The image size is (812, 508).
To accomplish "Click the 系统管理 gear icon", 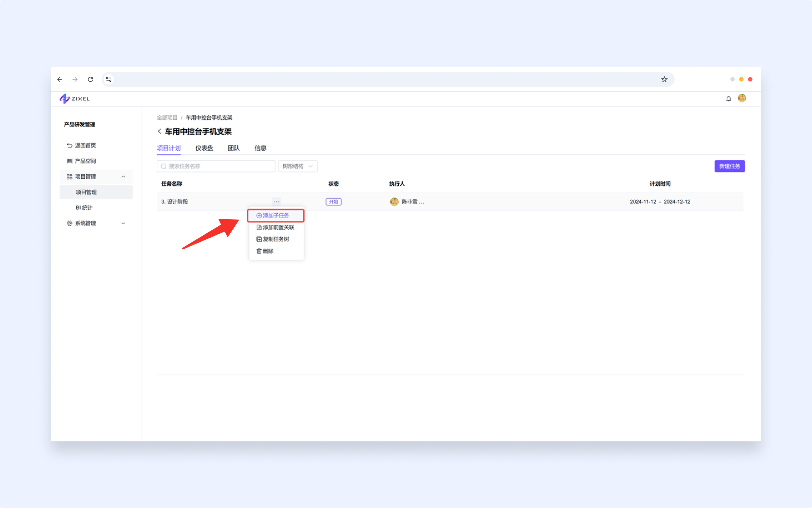I will point(69,224).
